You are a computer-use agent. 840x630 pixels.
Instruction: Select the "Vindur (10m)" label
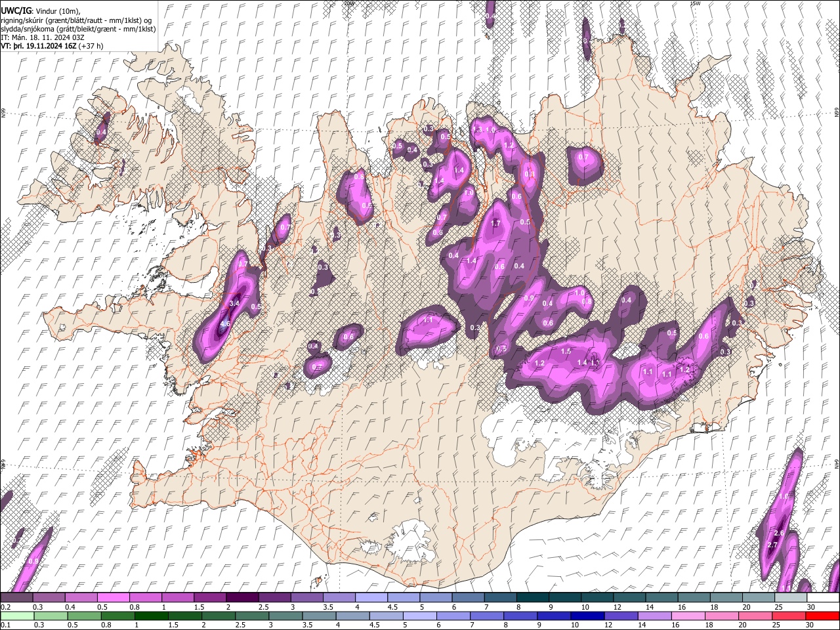(57, 11)
